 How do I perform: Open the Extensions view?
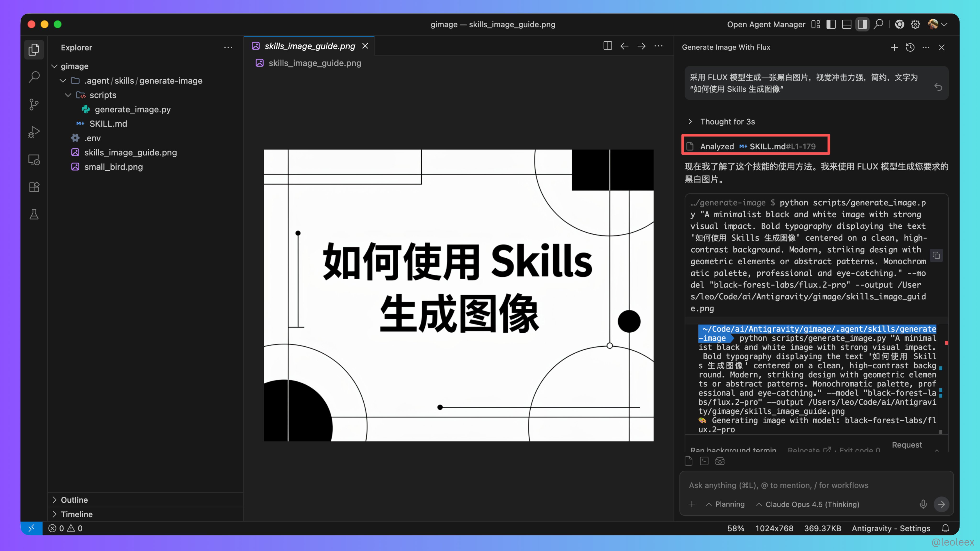pyautogui.click(x=34, y=187)
